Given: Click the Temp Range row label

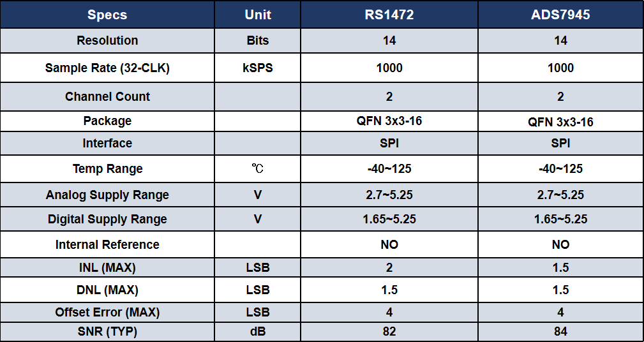Looking at the screenshot, I should [107, 168].
